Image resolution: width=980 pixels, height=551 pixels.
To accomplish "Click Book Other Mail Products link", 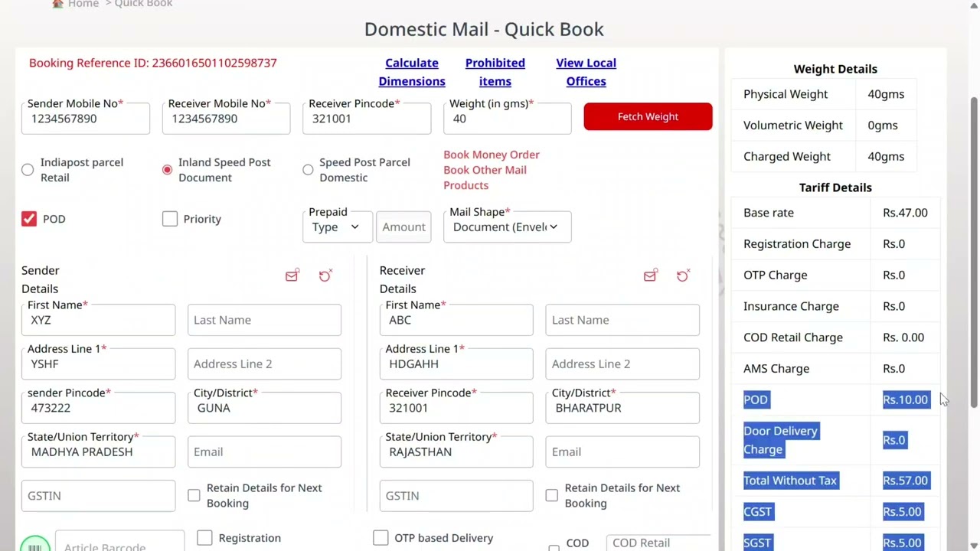I will [x=485, y=178].
